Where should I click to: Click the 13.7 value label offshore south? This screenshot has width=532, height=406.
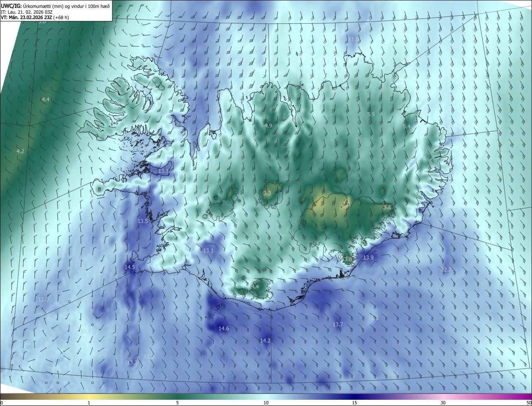click(338, 324)
